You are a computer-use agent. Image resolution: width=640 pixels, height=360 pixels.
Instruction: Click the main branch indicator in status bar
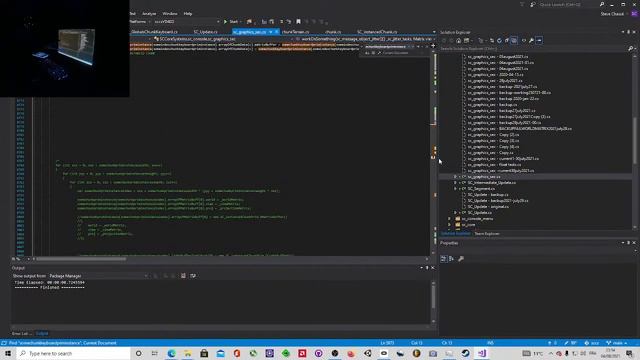pyautogui.click(x=617, y=343)
